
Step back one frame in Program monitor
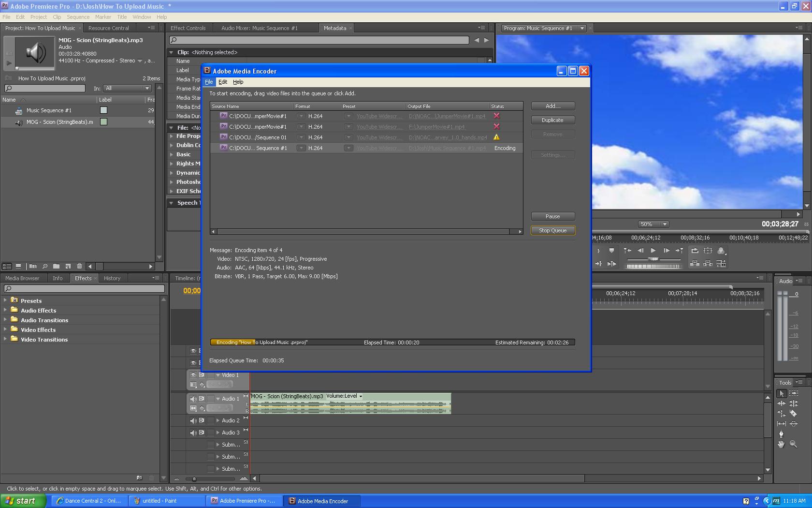tap(640, 251)
